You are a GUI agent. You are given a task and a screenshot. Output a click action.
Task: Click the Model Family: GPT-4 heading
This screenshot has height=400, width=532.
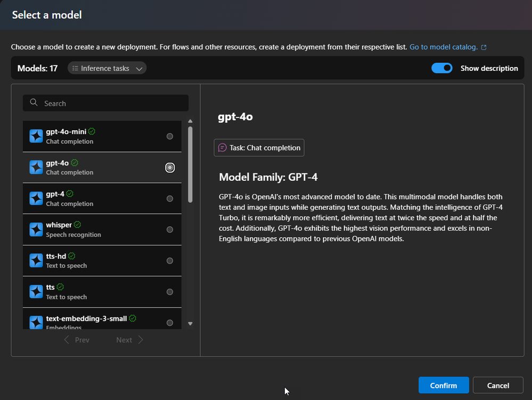[x=268, y=177]
